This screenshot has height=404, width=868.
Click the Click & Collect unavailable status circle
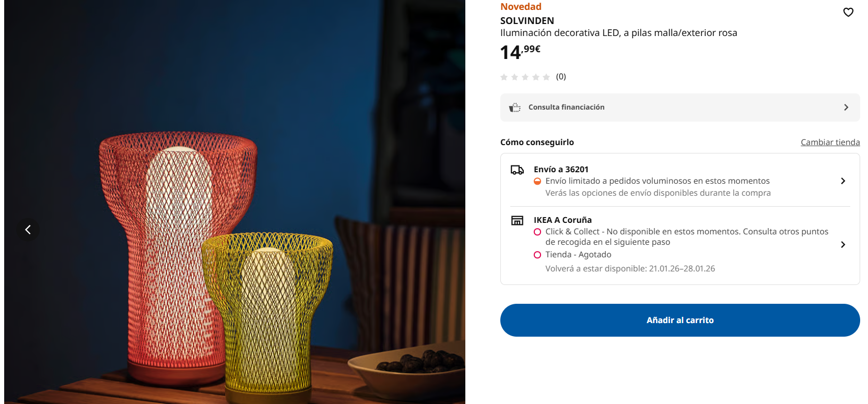click(537, 232)
